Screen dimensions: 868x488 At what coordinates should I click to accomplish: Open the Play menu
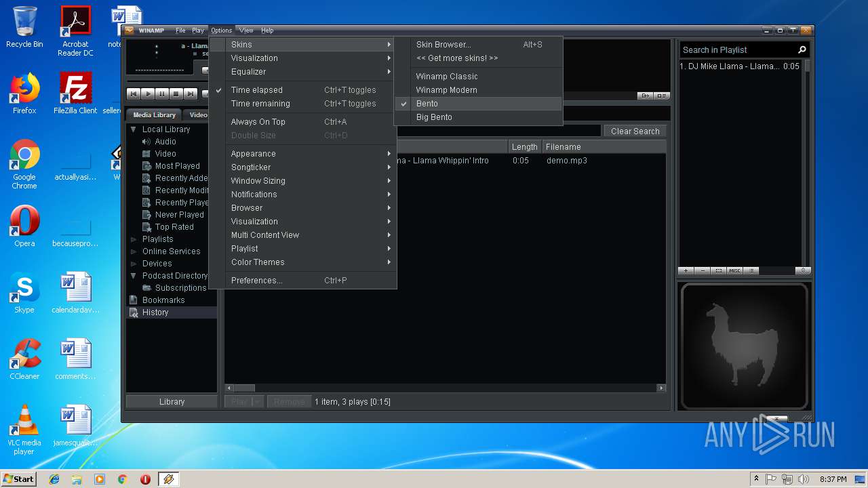click(x=198, y=30)
